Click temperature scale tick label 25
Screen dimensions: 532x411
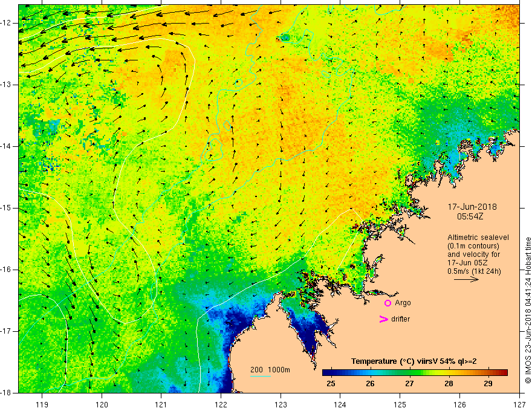tap(331, 384)
